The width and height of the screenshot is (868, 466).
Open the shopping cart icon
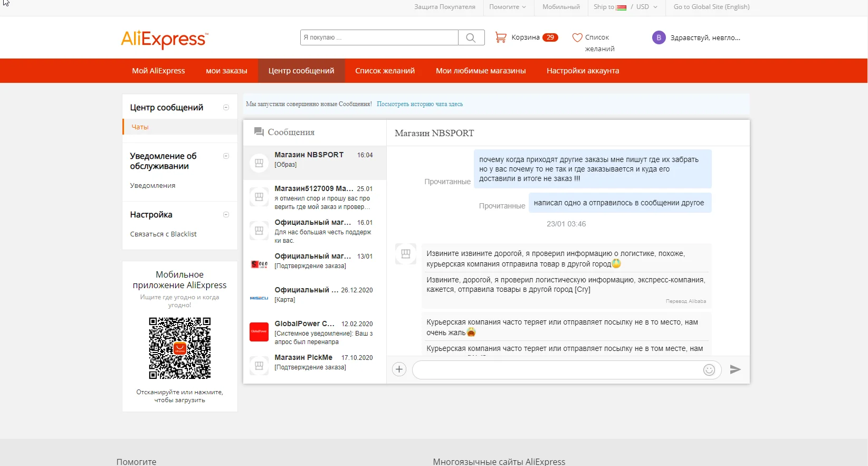pyautogui.click(x=500, y=37)
